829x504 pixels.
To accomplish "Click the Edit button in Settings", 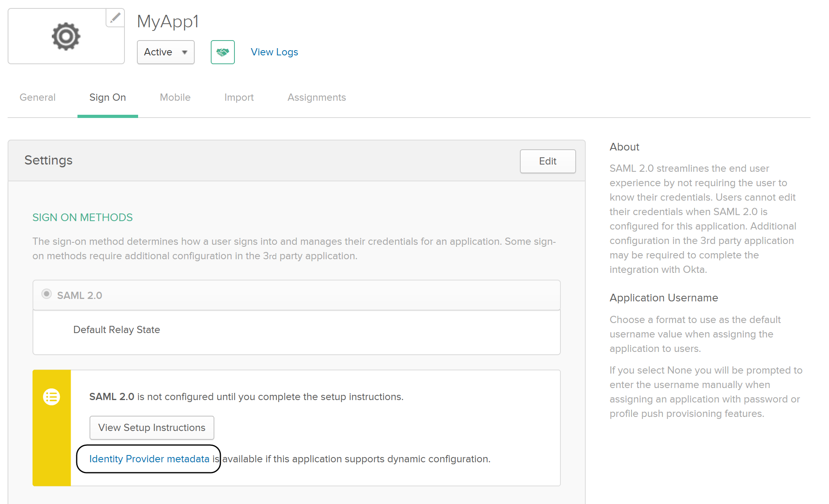I will (x=548, y=161).
